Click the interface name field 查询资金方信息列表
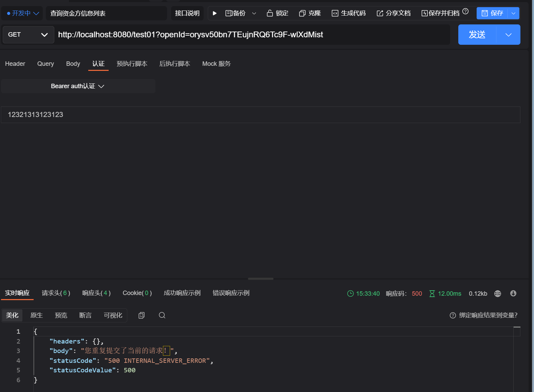The height and width of the screenshot is (392, 534). pos(106,13)
